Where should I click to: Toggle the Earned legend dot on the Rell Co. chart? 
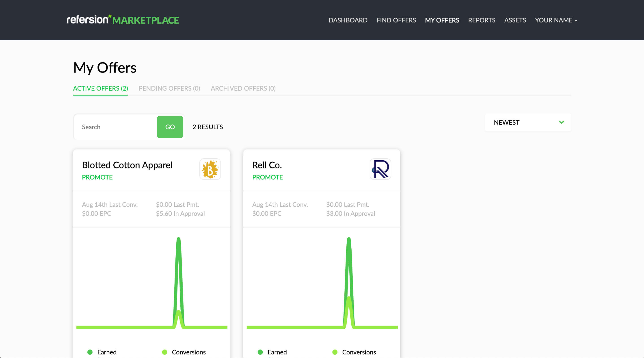pos(260,352)
